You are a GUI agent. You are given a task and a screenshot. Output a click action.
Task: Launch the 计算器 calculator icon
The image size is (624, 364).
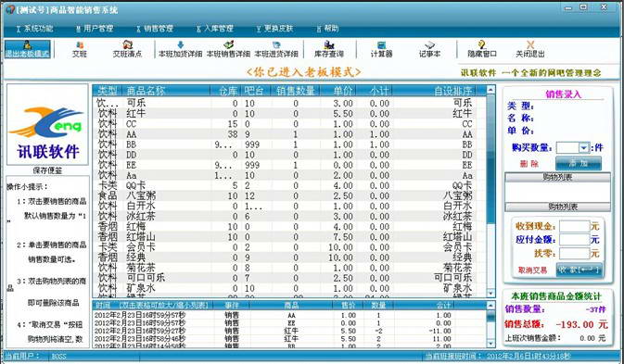382,49
